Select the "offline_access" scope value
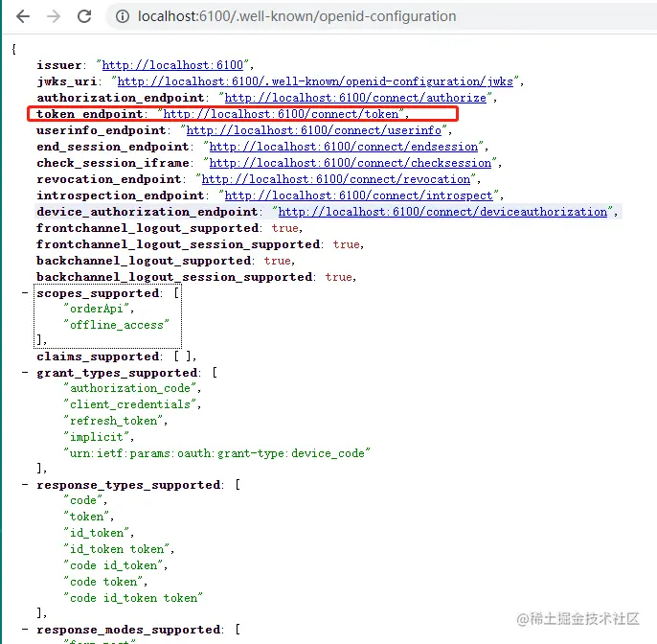 point(116,325)
